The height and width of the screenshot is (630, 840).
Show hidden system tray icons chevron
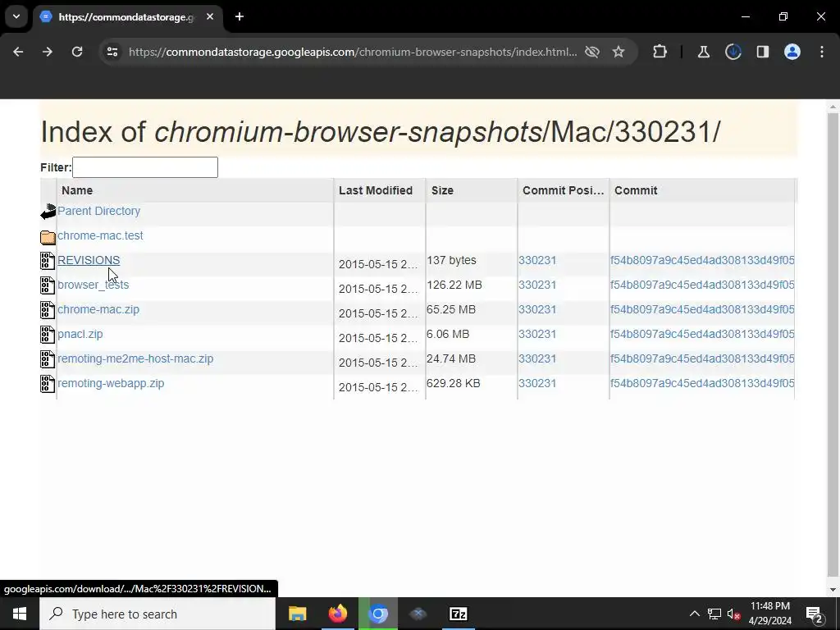point(694,614)
